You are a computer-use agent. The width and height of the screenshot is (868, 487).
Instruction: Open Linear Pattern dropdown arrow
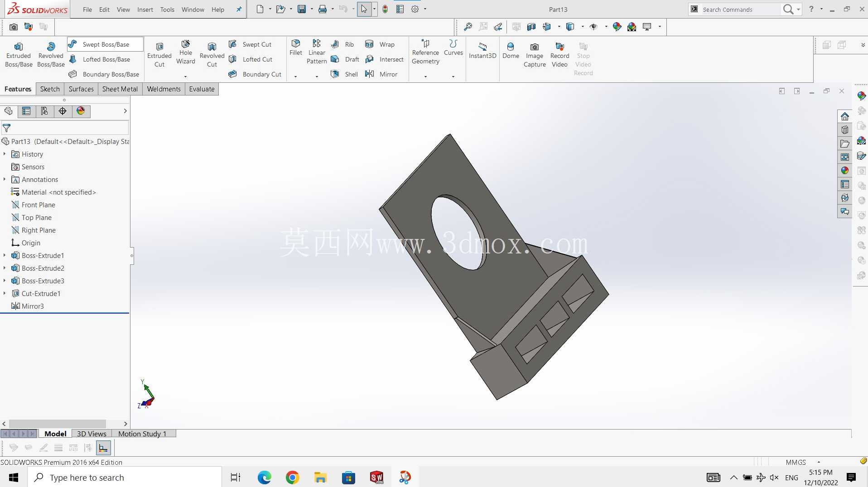coord(317,76)
